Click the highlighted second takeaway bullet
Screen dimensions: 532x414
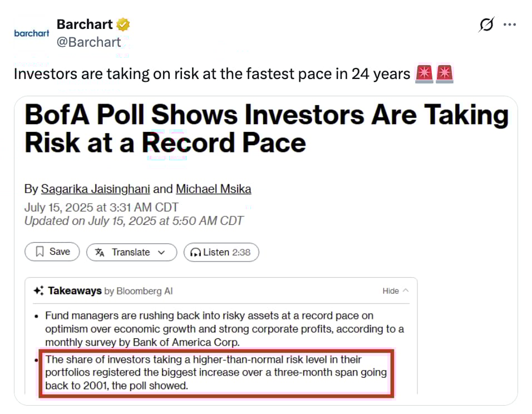(x=216, y=373)
